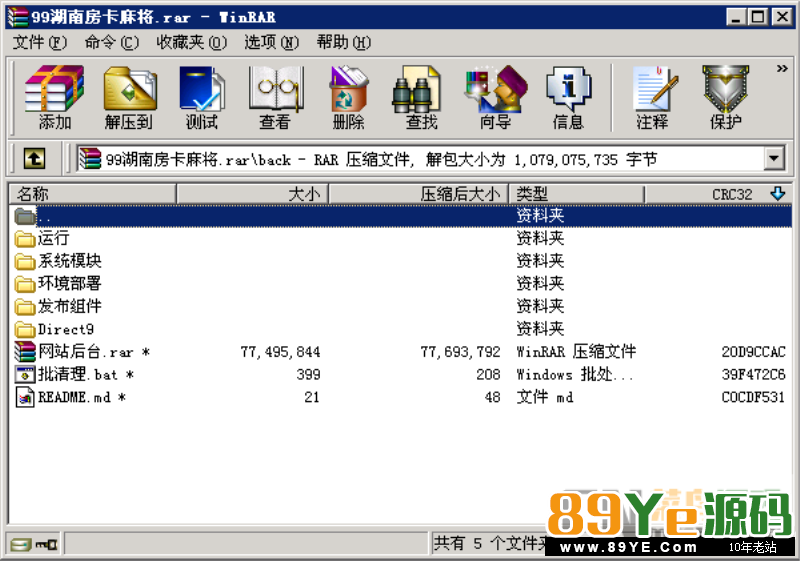The width and height of the screenshot is (800, 561).
Task: Click the '文件 md' type cell
Action: tap(544, 397)
